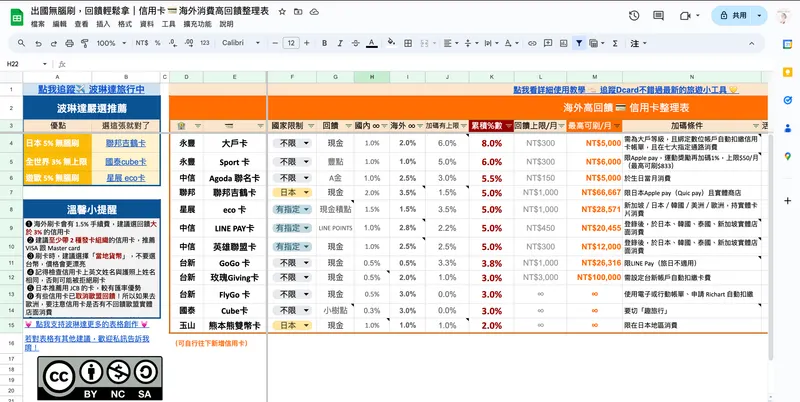Get add-ons with the plus icon

(787, 201)
